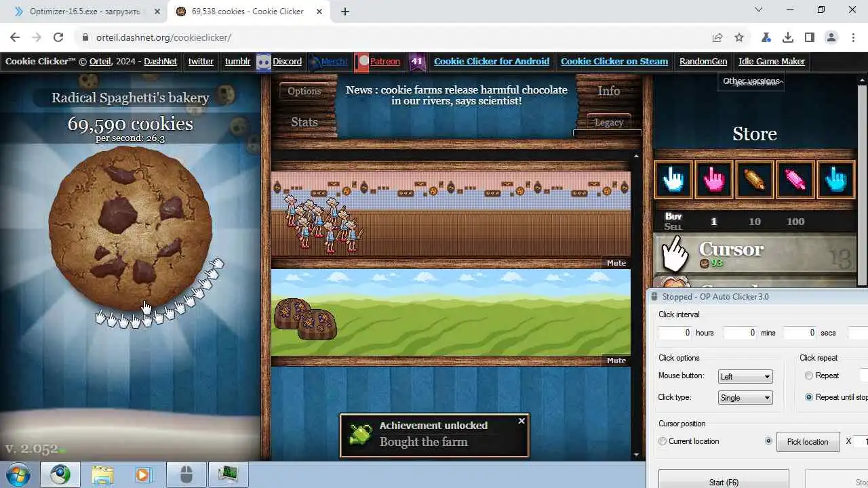Open the twitter link
The width and height of the screenshot is (868, 488).
pos(201,61)
